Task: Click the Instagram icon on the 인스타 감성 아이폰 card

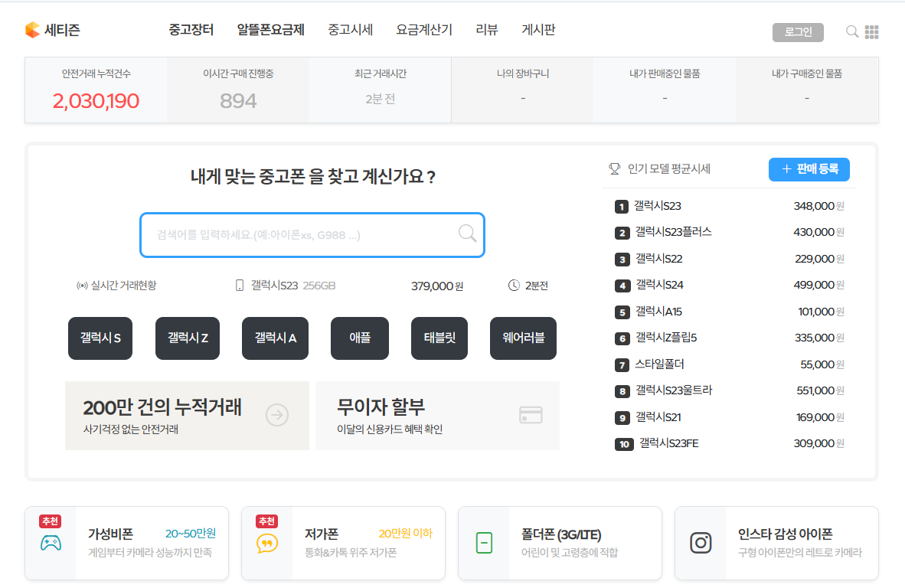Action: click(701, 544)
